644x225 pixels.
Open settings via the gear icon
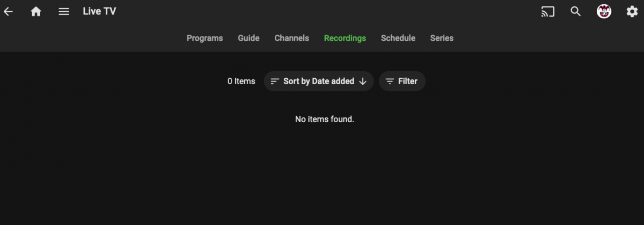[632, 11]
